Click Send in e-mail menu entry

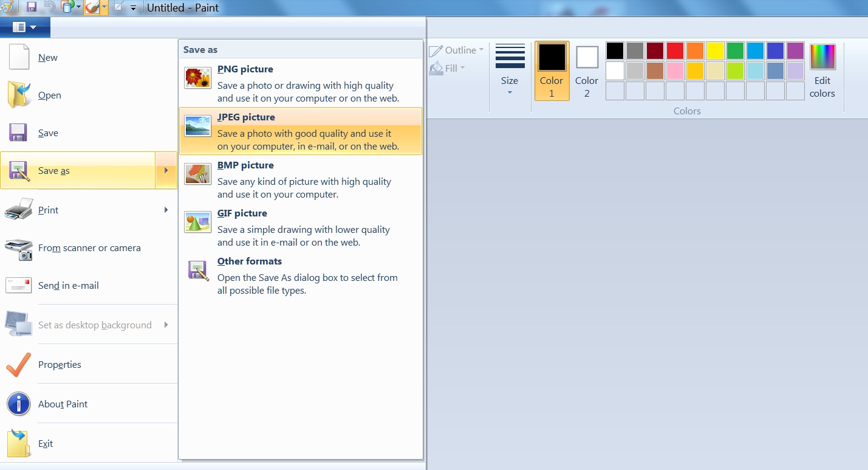(x=68, y=286)
